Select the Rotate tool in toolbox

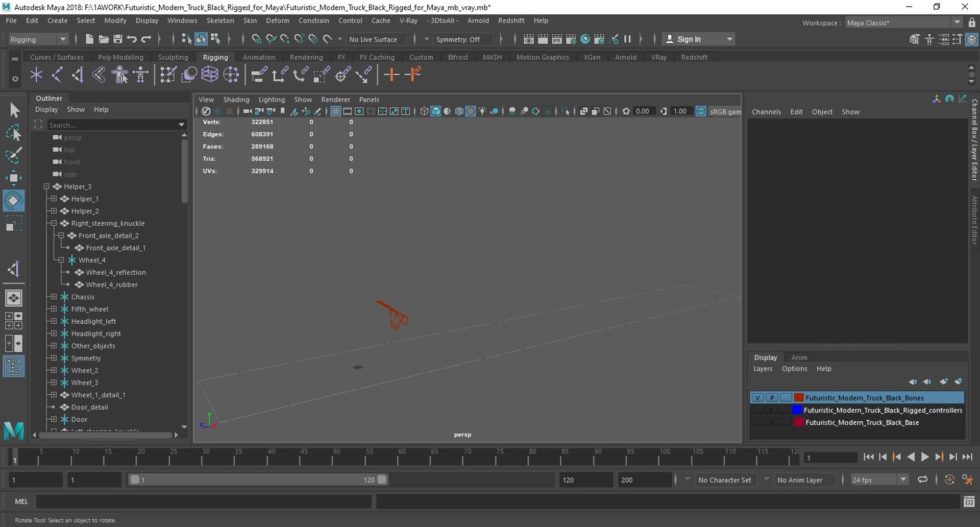pyautogui.click(x=14, y=201)
